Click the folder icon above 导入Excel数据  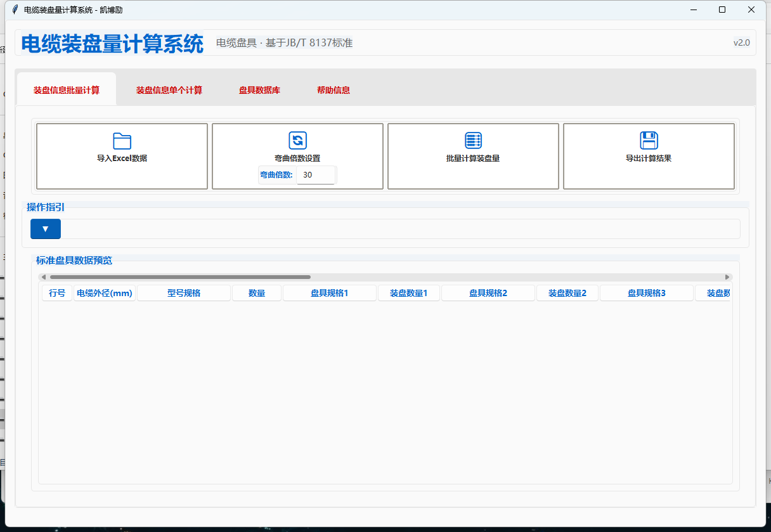click(122, 141)
